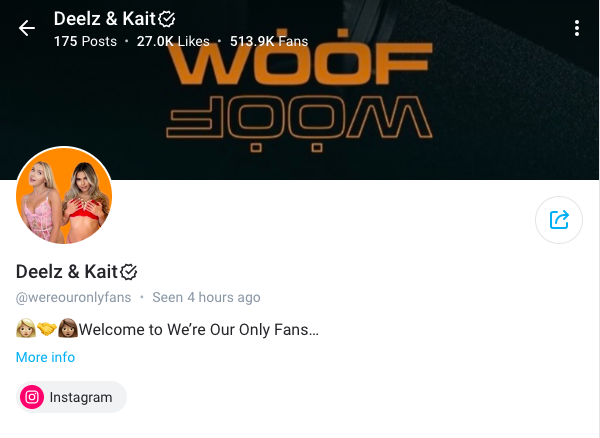The image size is (600, 438).
Task: Click the handshake emoji in bio
Action: point(47,329)
